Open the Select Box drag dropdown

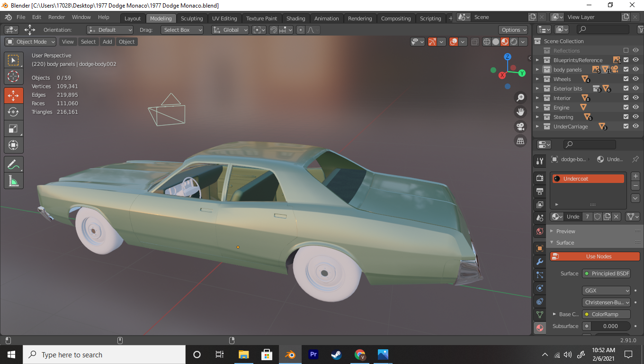click(x=182, y=30)
